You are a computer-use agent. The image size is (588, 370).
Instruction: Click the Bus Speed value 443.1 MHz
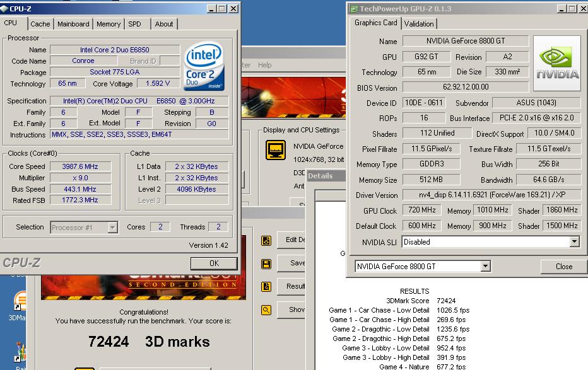pyautogui.click(x=80, y=189)
